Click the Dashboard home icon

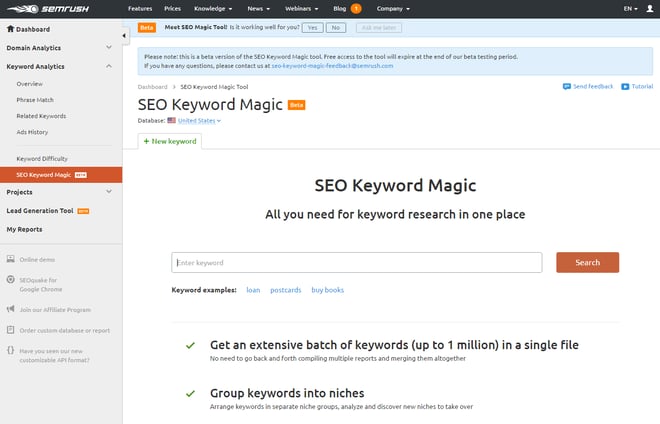point(11,29)
